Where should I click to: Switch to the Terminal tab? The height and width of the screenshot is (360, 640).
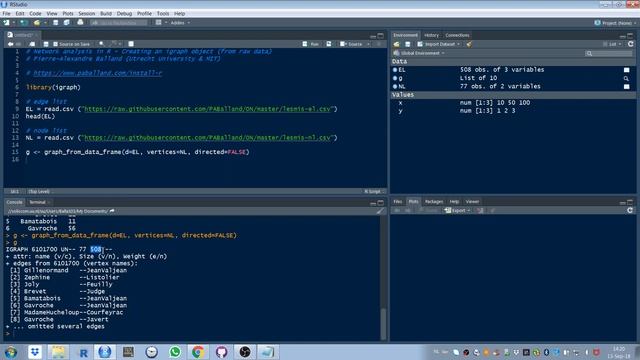38,202
